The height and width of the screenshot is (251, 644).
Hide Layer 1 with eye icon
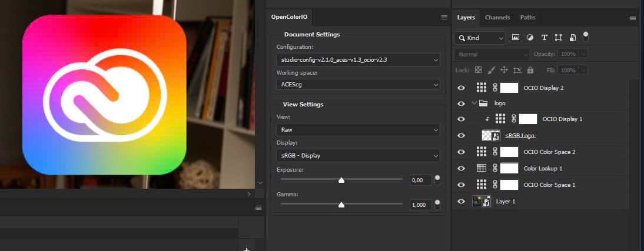pos(462,202)
